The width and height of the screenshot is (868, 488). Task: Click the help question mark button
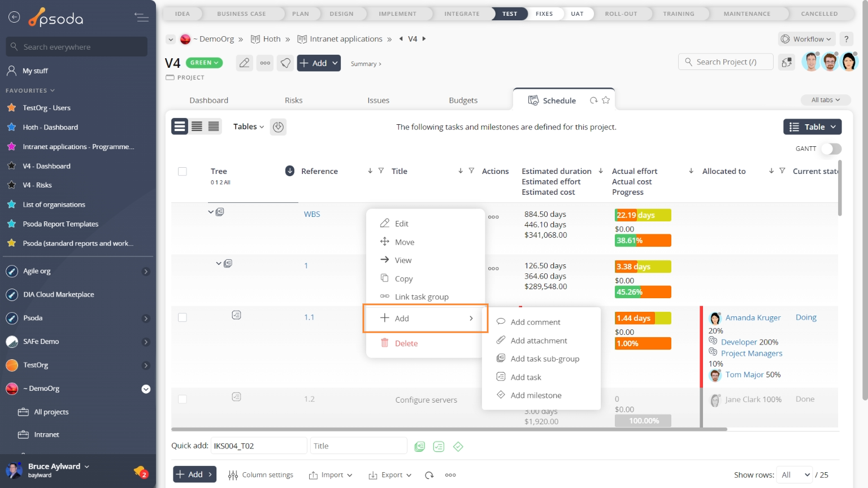click(x=846, y=39)
